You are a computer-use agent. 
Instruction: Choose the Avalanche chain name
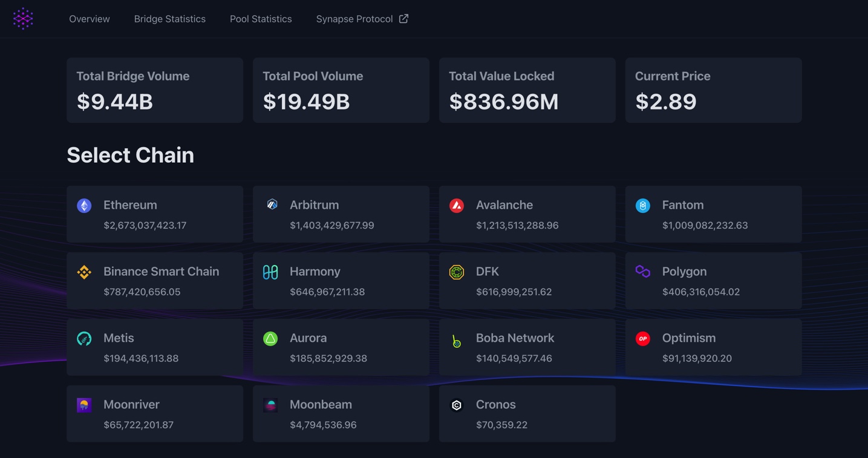pyautogui.click(x=504, y=205)
